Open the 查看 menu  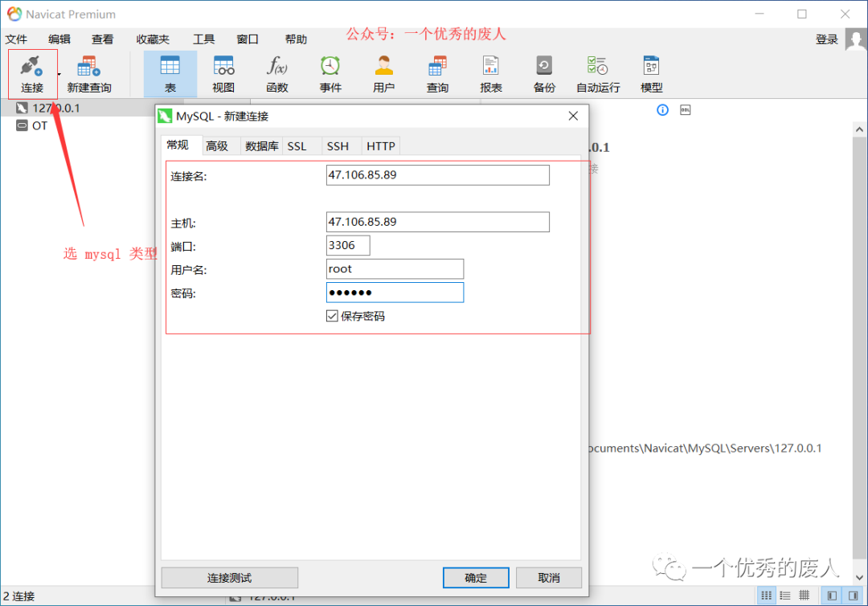pyautogui.click(x=102, y=39)
